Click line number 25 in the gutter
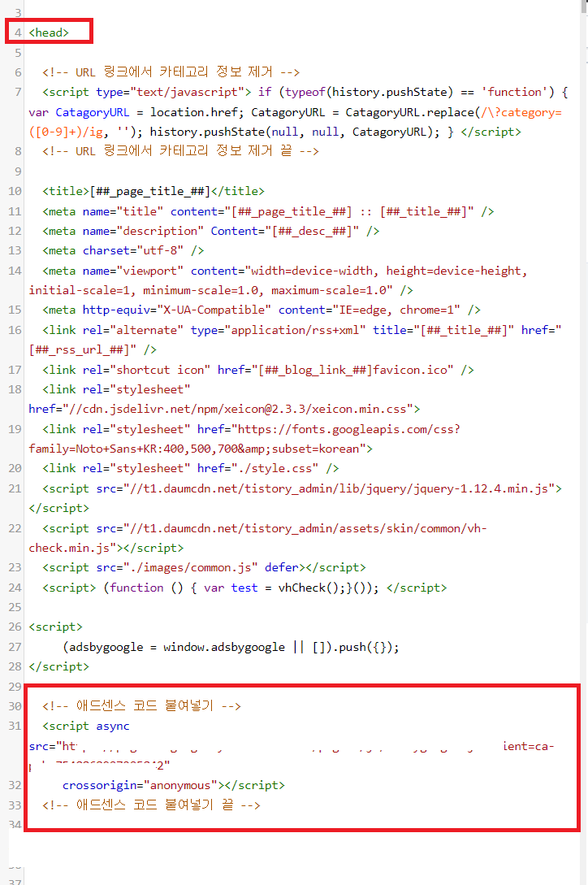 pos(15,607)
